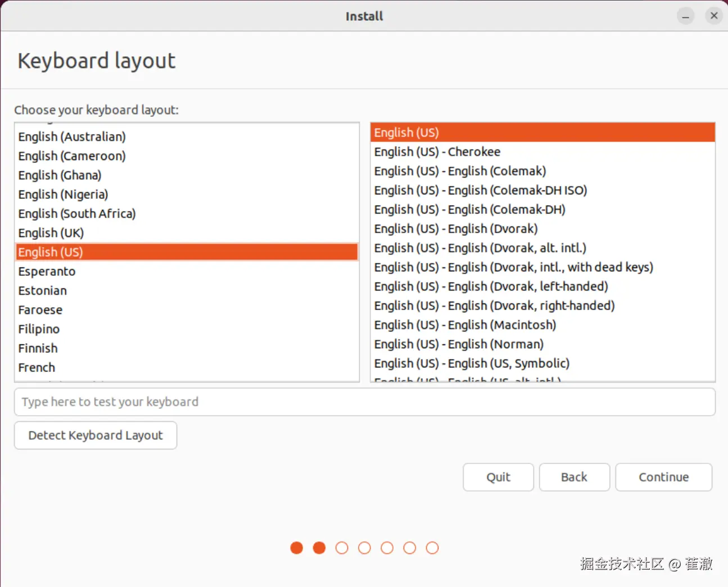Image resolution: width=728 pixels, height=587 pixels.
Task: Choose Estonian keyboard layout
Action: tap(187, 290)
